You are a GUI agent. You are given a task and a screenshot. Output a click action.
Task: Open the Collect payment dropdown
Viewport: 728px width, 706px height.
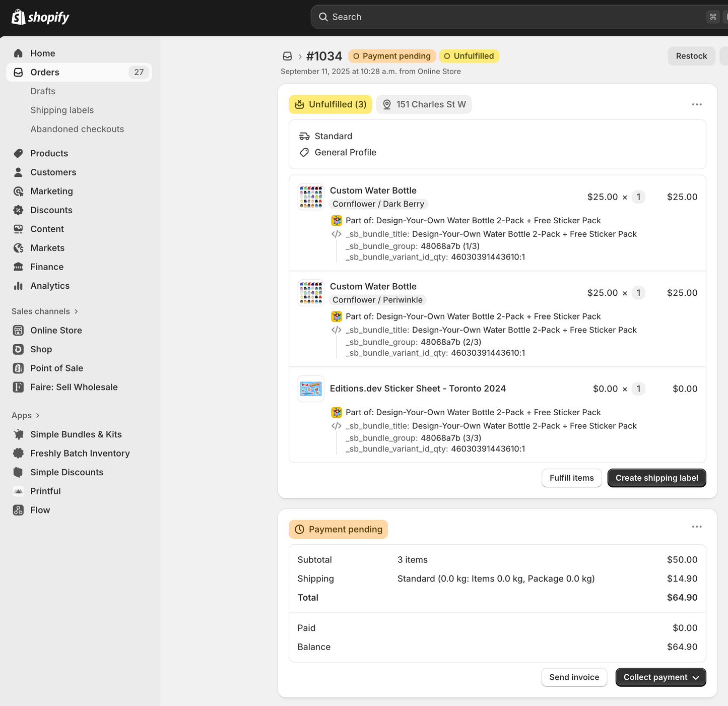coord(661,677)
